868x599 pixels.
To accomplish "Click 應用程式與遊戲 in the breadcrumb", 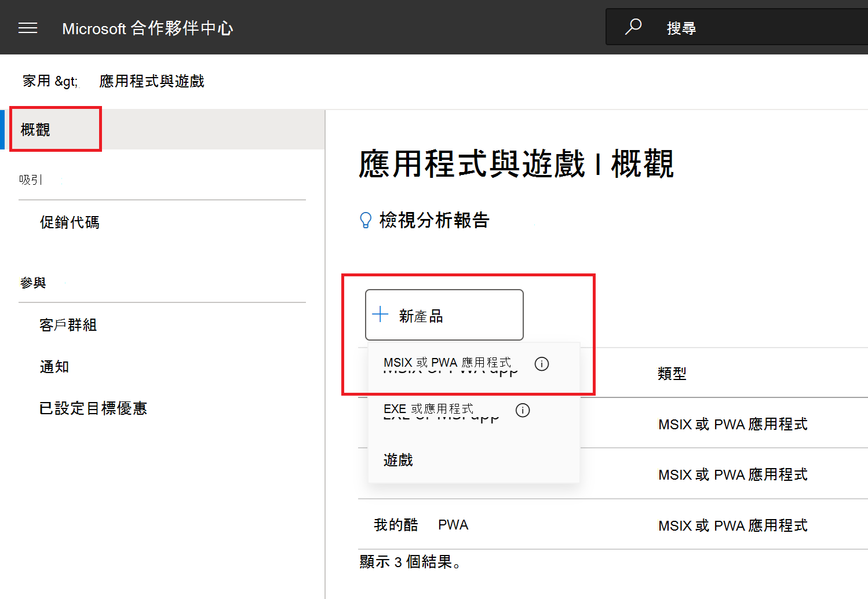I will [x=152, y=81].
